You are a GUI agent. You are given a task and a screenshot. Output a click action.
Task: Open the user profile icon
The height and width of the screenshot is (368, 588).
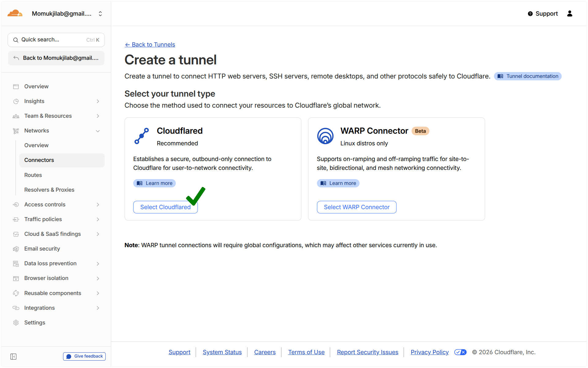click(x=569, y=13)
